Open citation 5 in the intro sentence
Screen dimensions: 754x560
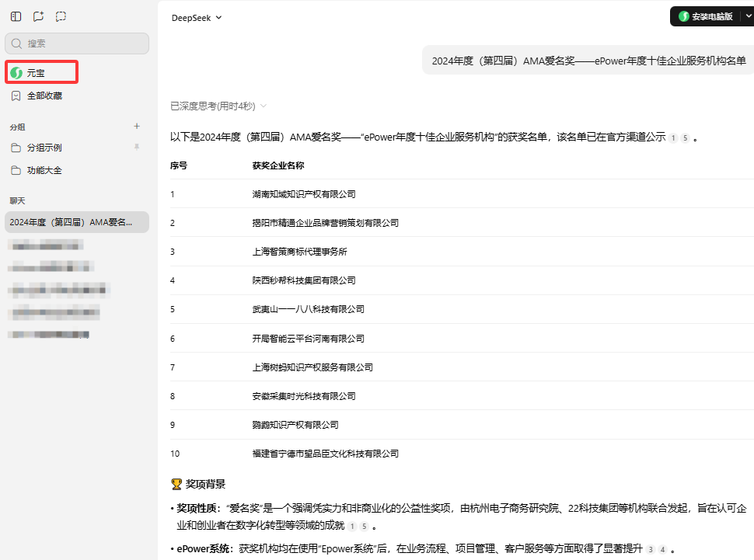(x=685, y=137)
